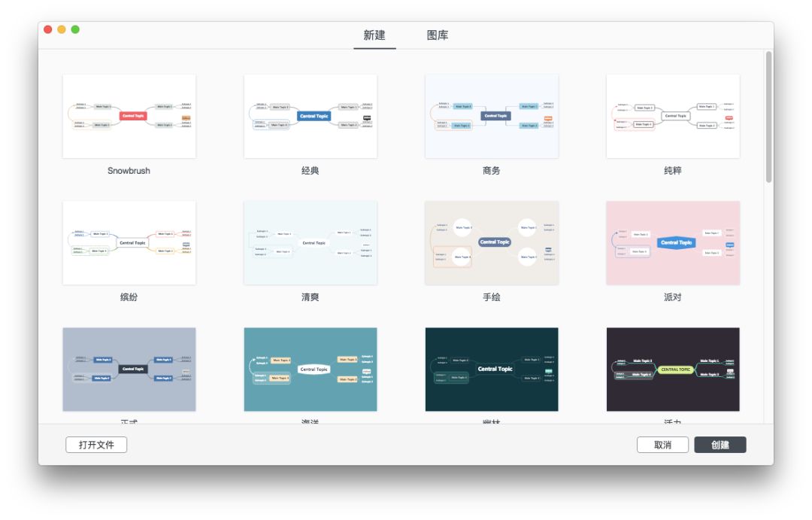Choose the teal 海洋 template

point(311,369)
